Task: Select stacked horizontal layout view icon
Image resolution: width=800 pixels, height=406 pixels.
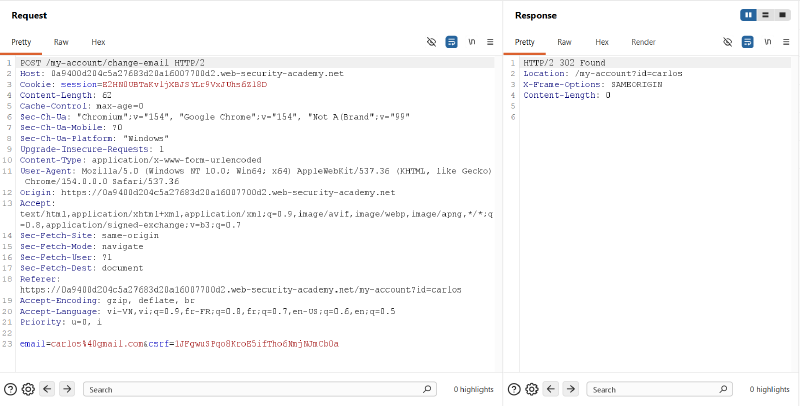Action: click(x=765, y=15)
